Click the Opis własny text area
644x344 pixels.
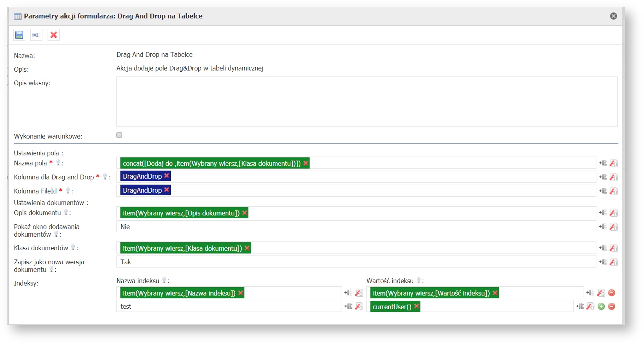(366, 101)
